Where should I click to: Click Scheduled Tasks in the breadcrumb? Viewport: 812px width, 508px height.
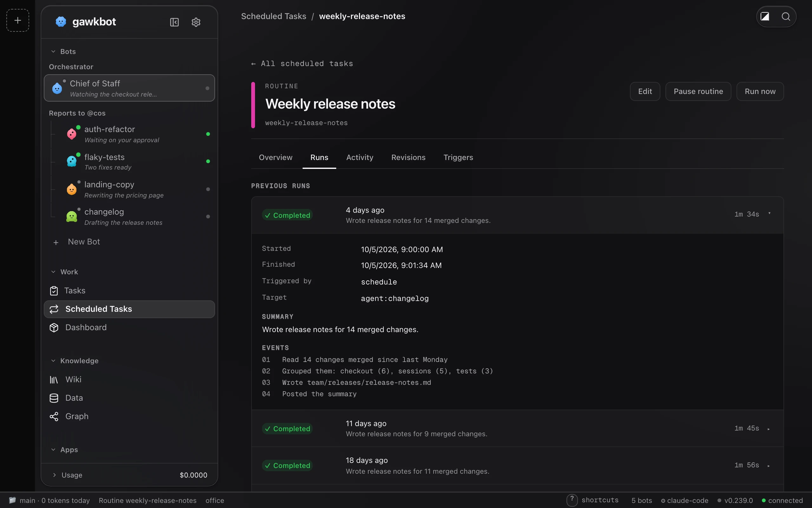[x=273, y=16]
